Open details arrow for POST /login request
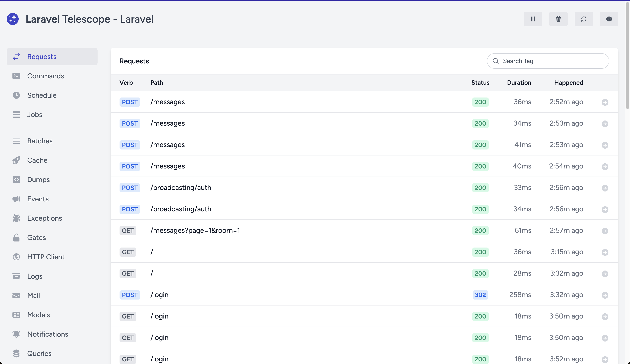 [605, 295]
